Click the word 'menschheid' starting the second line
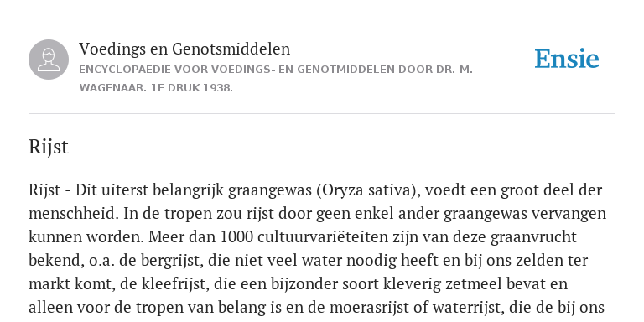Screen dimensions: 644x322 [x=70, y=214]
